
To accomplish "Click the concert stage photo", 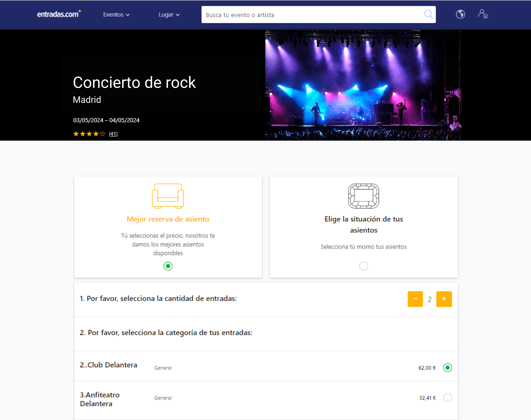I will tap(363, 85).
